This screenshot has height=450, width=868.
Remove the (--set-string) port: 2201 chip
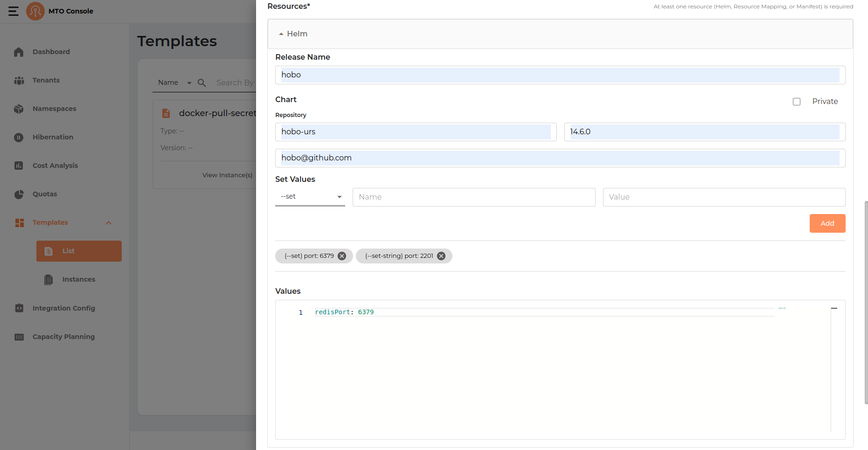tap(441, 256)
